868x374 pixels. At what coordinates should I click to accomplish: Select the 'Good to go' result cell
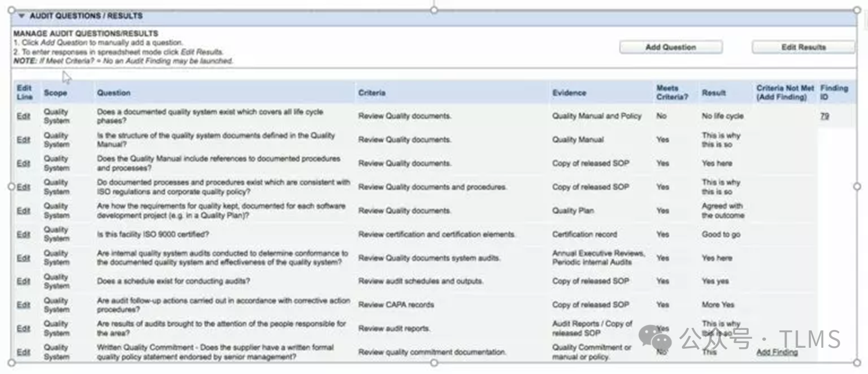tap(721, 234)
